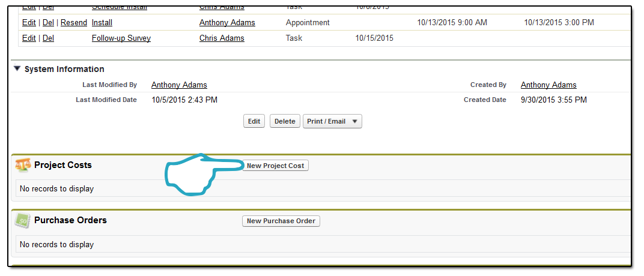
Task: Click the New Purchase Order button
Action: [281, 221]
